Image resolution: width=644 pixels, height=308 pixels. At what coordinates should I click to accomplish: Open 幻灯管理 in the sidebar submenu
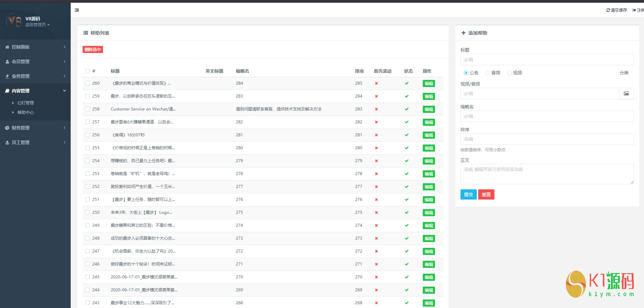[25, 103]
